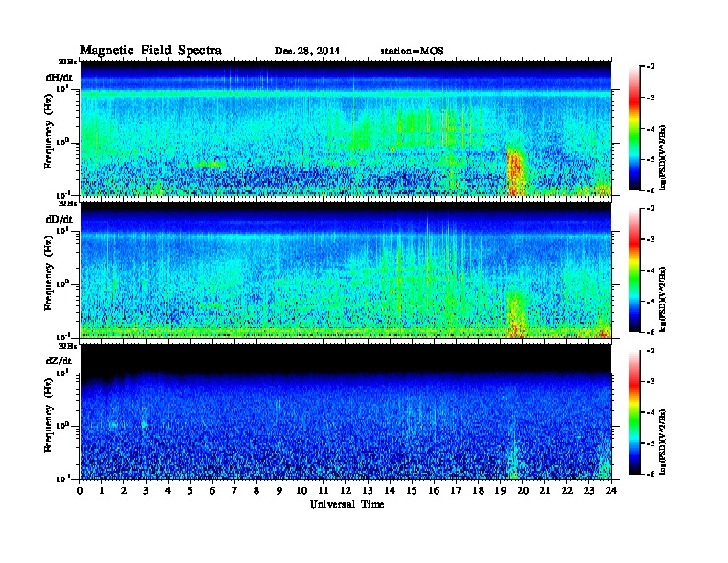The width and height of the screenshot is (728, 563).
Task: Click hour tick label '0' on time axis
Action: tap(80, 490)
